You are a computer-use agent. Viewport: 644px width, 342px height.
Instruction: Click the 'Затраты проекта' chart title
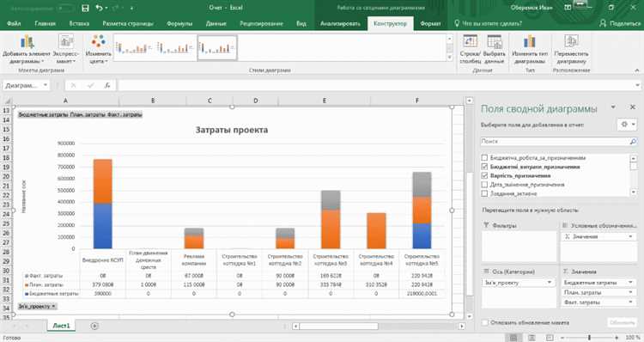click(232, 130)
